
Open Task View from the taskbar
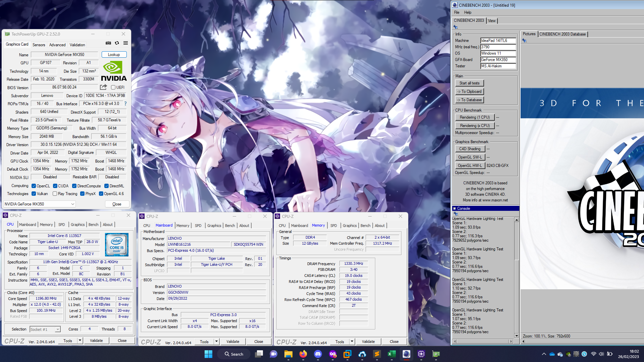259,354
